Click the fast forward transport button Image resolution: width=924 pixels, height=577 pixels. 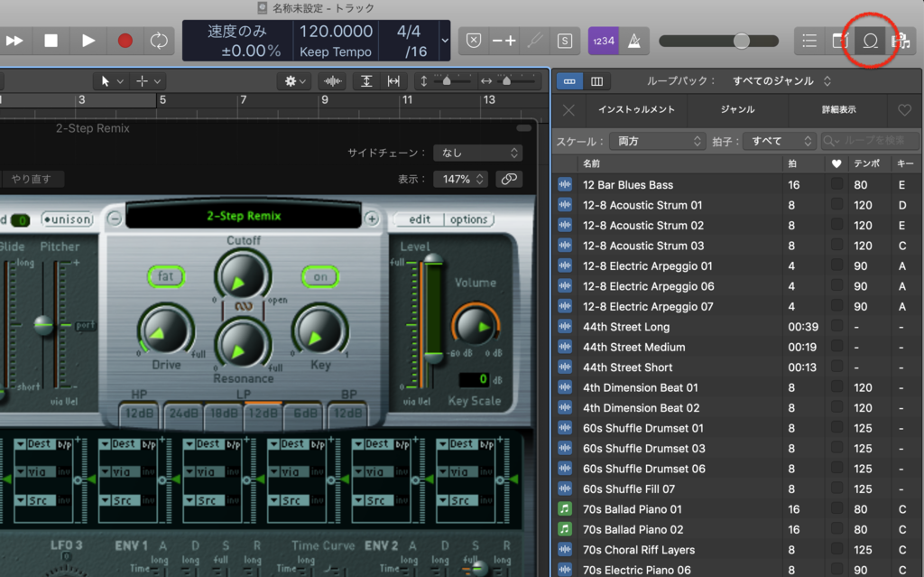tap(14, 41)
